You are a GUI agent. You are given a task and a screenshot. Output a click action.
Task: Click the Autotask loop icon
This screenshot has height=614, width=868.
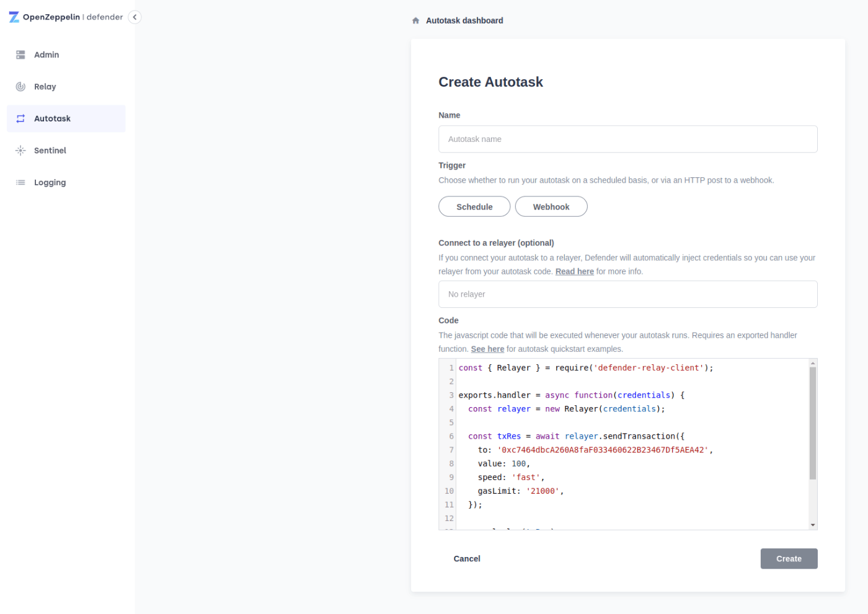coord(20,118)
